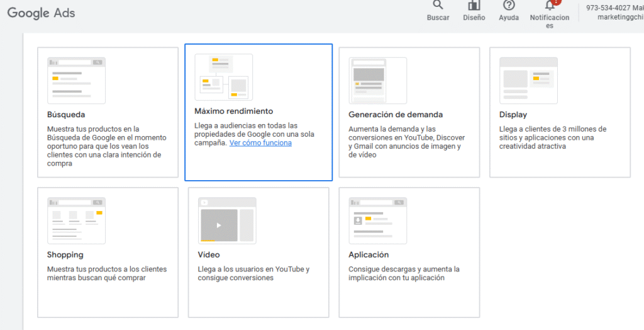The width and height of the screenshot is (644, 330).
Task: Open the Ayuda question mark icon
Action: coord(509,5)
